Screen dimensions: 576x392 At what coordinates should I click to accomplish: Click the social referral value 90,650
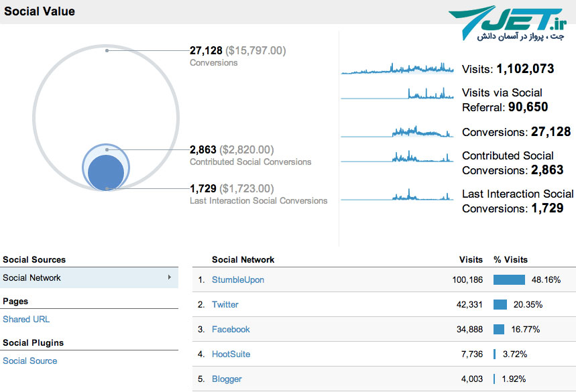[528, 107]
